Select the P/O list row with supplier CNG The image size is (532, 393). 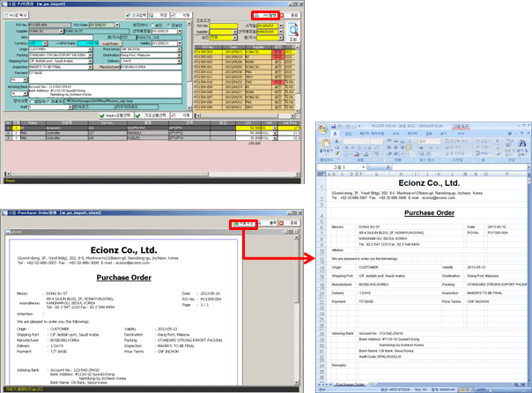click(x=243, y=82)
